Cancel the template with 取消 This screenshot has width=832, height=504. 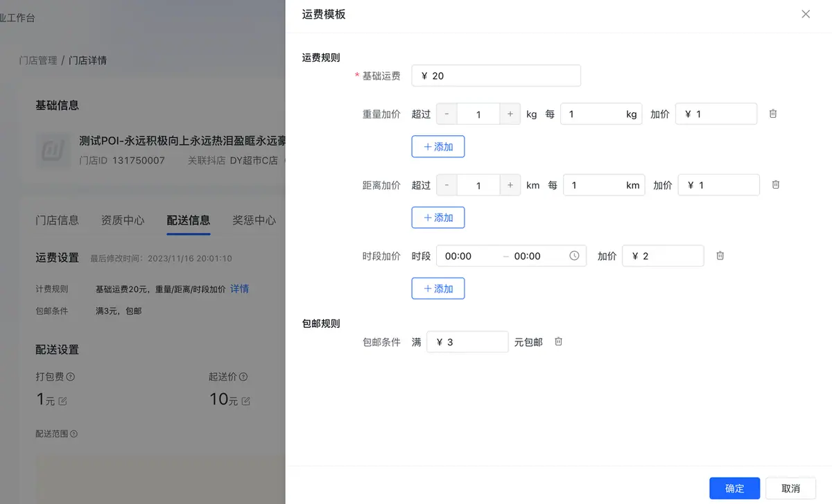(790, 489)
